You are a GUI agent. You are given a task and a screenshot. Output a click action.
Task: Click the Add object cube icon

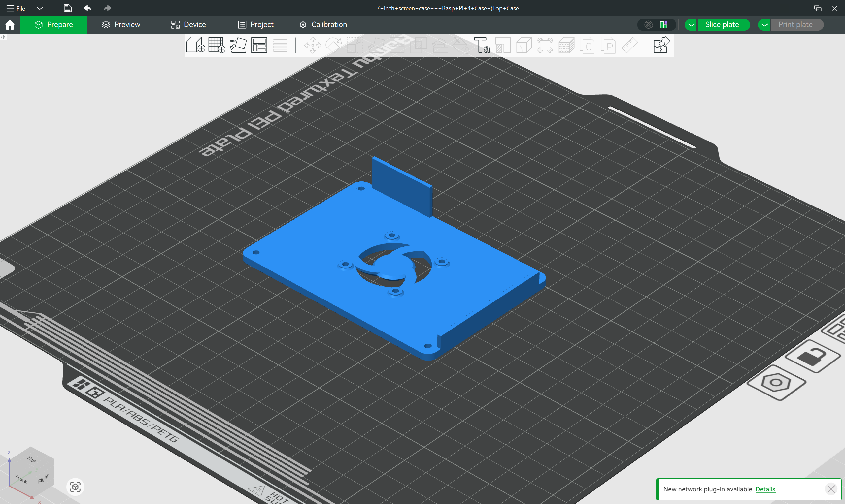196,45
